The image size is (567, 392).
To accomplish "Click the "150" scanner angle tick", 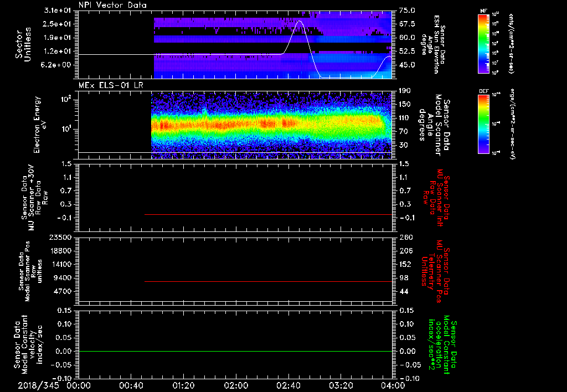I will pyautogui.click(x=405, y=104).
